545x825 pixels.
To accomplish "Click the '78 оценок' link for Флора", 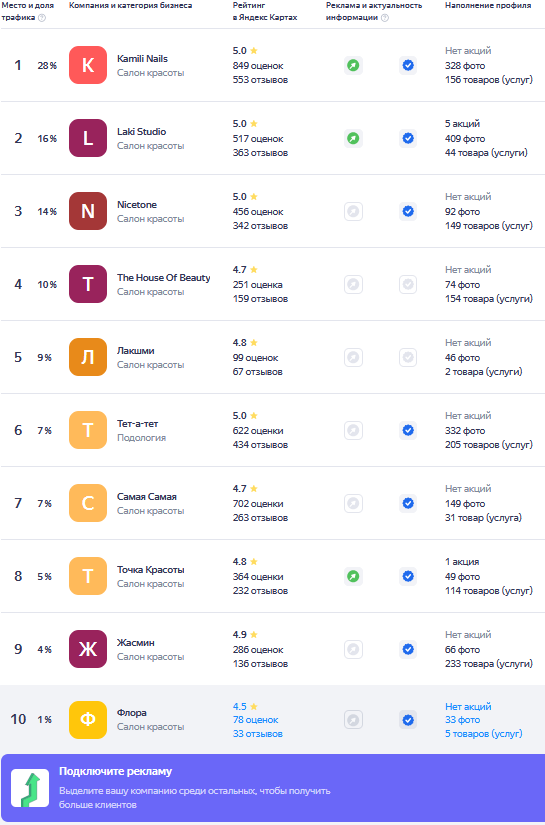I will 256,720.
